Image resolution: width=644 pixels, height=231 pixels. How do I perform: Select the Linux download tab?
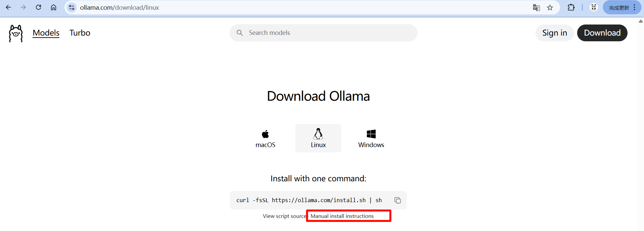[x=318, y=138]
